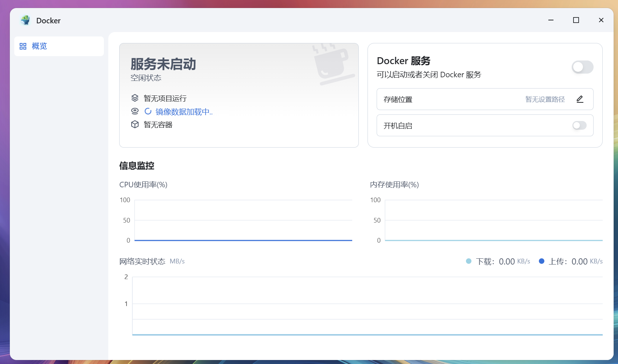This screenshot has height=364, width=618.
Task: Click the disk image icon beside 镜像数据加载中
Action: [135, 111]
